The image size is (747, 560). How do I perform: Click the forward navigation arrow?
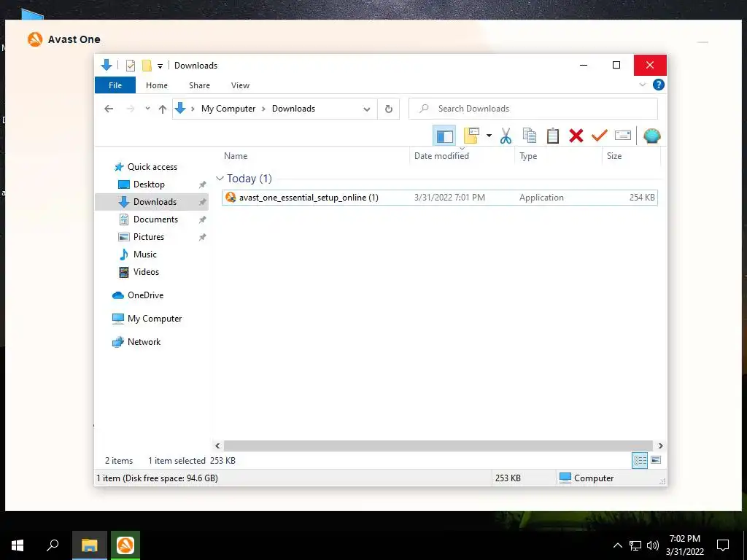coord(130,109)
